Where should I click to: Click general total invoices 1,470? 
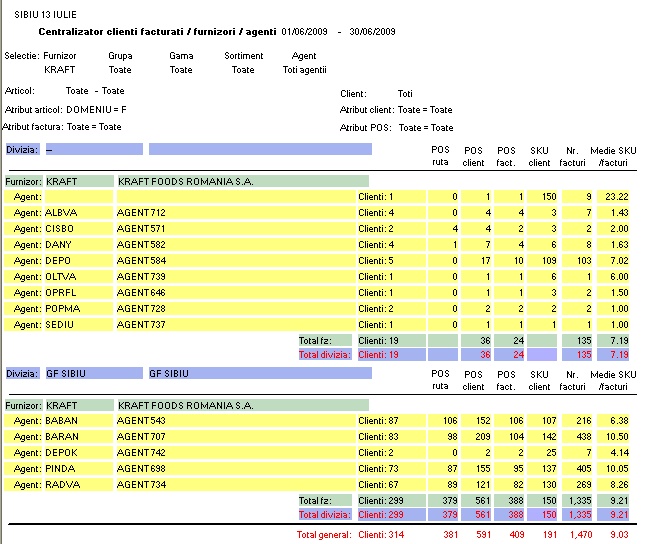click(x=581, y=535)
